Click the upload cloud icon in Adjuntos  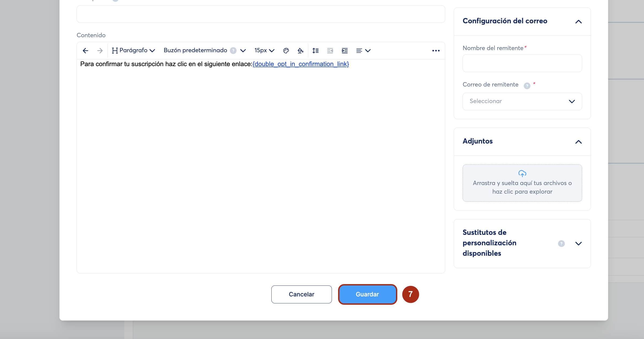click(522, 174)
